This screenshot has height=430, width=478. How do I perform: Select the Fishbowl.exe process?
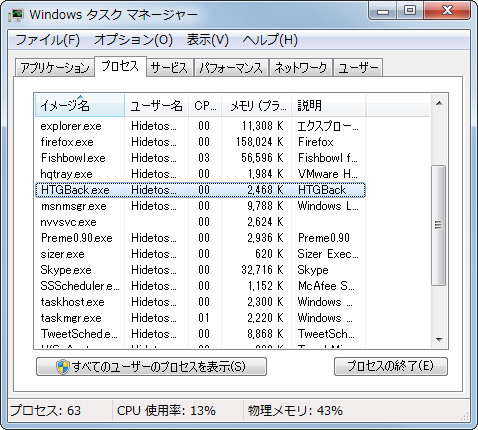tap(200, 158)
